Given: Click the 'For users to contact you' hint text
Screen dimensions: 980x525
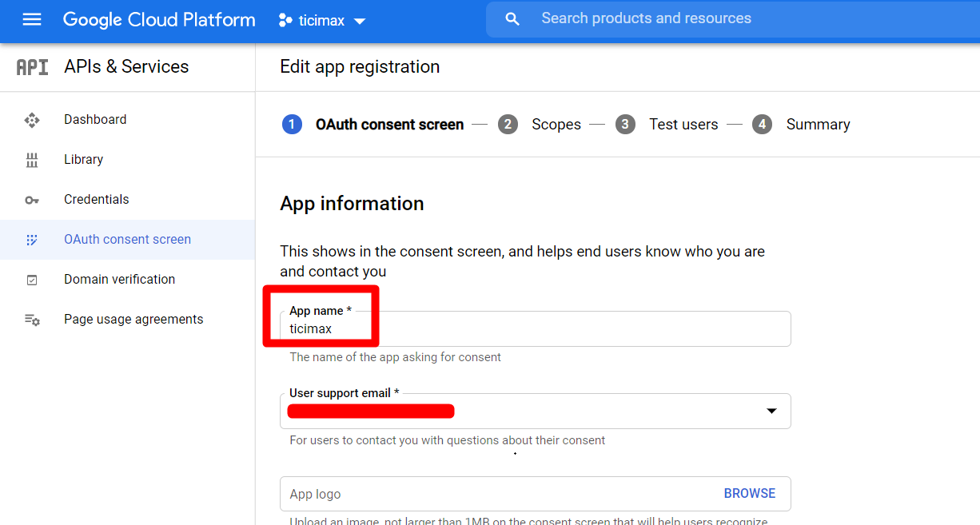Looking at the screenshot, I should [447, 440].
